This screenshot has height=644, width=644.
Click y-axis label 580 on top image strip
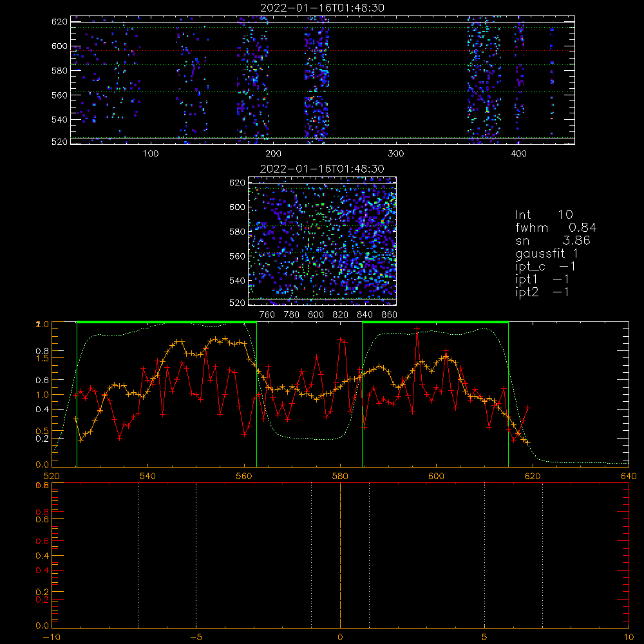[59, 71]
